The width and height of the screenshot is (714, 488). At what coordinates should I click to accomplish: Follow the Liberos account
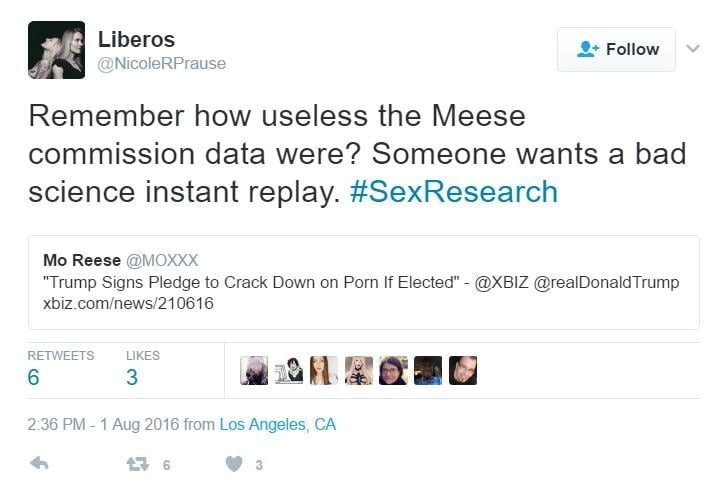click(618, 49)
